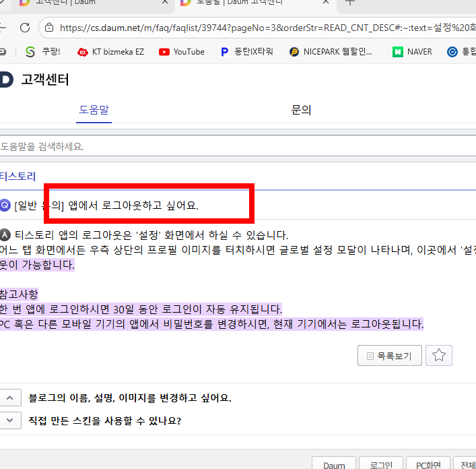
Task: Click the PC화면 footer button
Action: [x=428, y=464]
